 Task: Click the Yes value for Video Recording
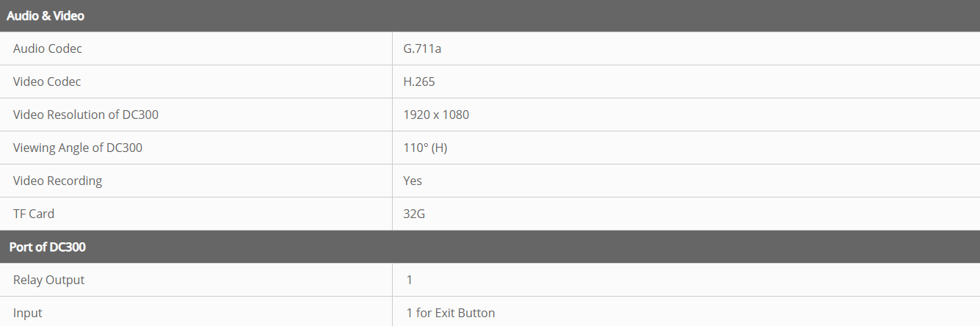pyautogui.click(x=413, y=181)
